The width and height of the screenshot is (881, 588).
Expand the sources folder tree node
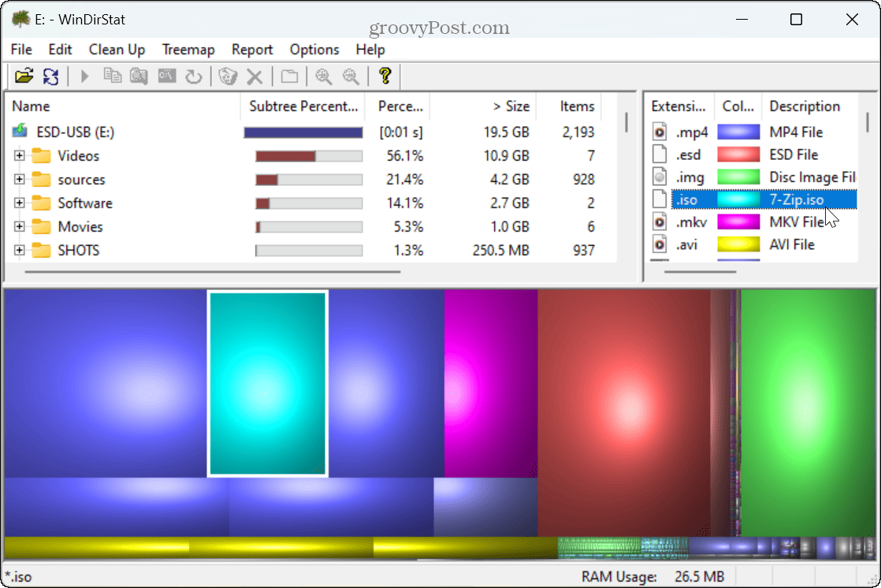pos(20,180)
